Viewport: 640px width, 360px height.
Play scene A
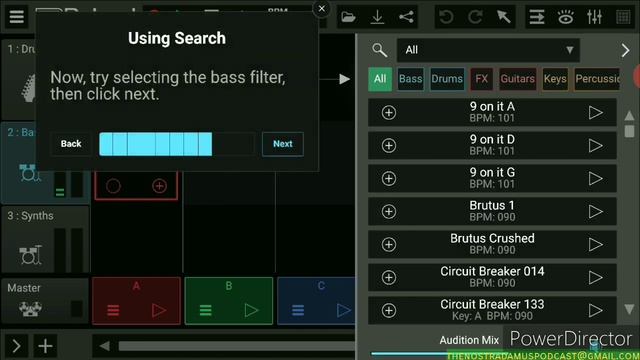[x=159, y=311]
